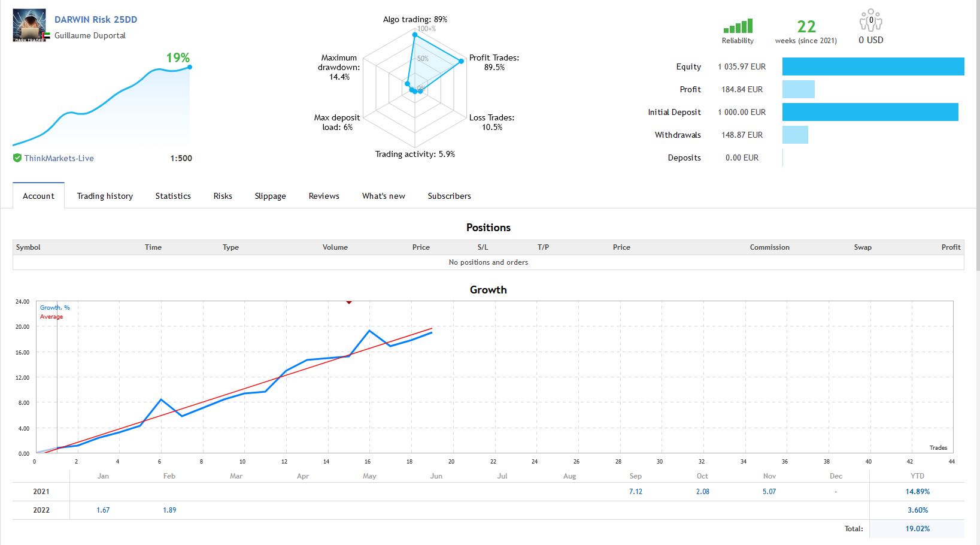Go to the Slippage tab
980x545 pixels.
pos(270,196)
